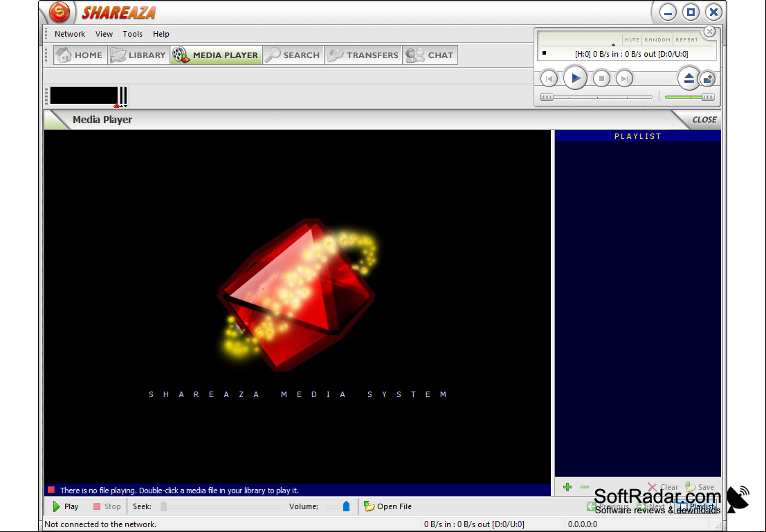The image size is (766, 532).
Task: Open the View menu
Action: [x=104, y=34]
